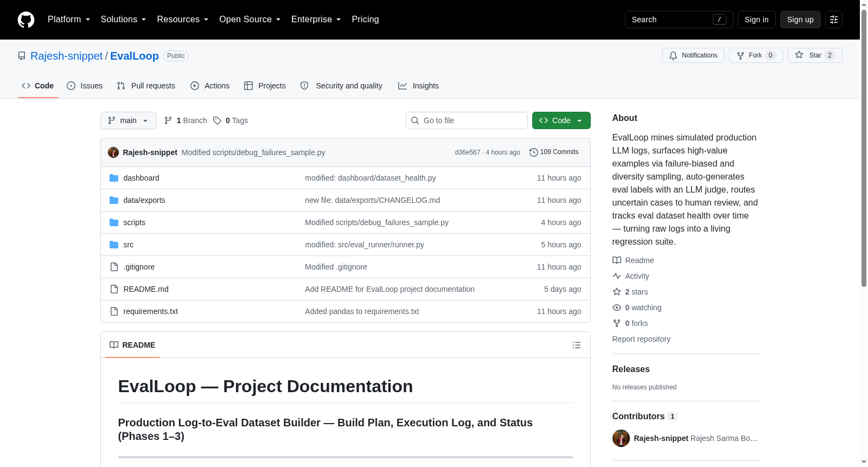Screen dimensions: 868x467
Task: Click the src folder icon
Action: (114, 245)
